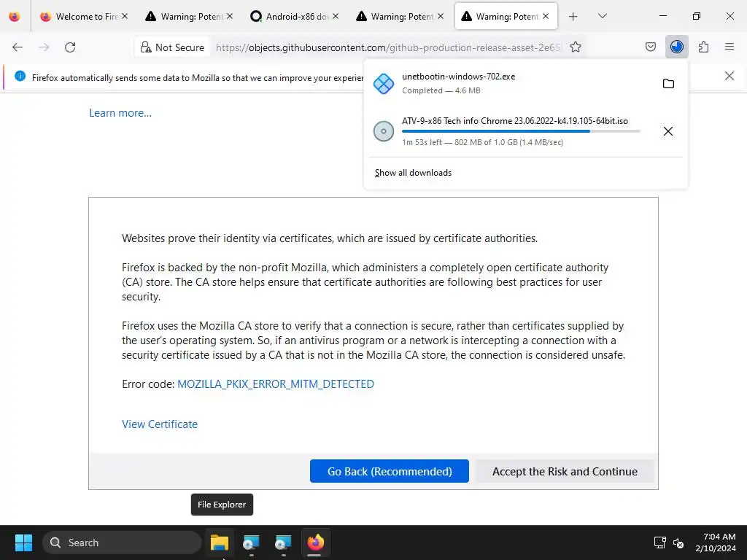Open MOZILLA_PKIX_ERROR_MITM_DETECTED error code link
Image resolution: width=747 pixels, height=560 pixels.
(275, 384)
